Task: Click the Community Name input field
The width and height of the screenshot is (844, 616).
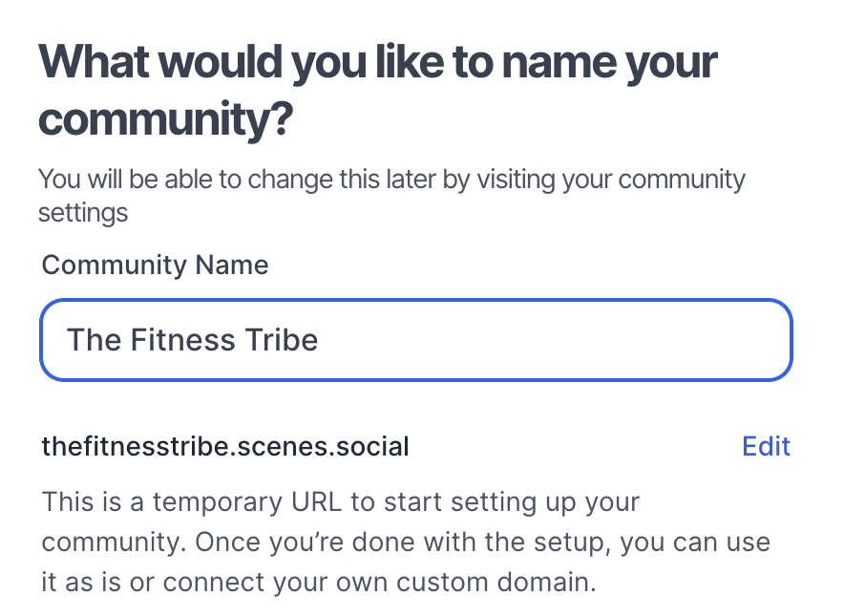Action: coord(415,340)
